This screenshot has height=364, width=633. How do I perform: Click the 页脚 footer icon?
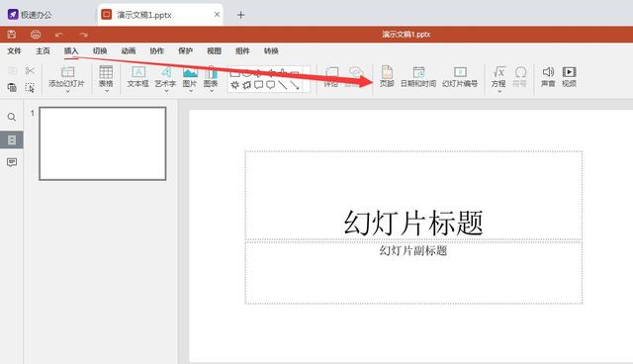coord(387,77)
